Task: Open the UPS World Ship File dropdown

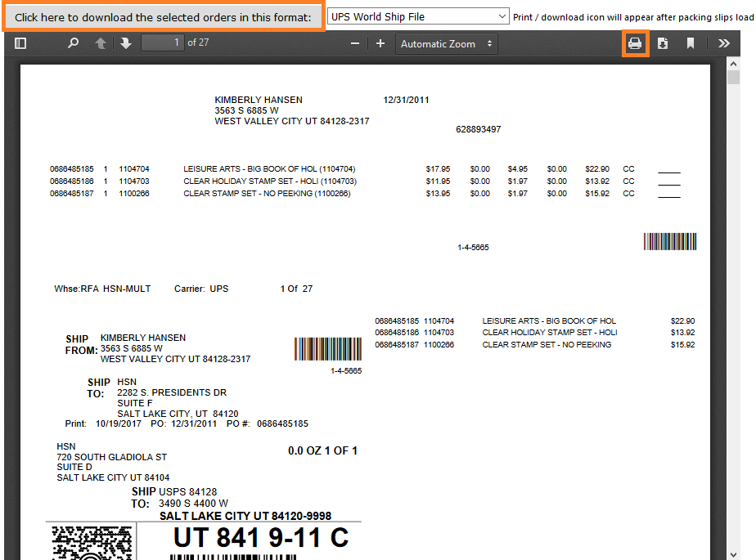Action: [x=418, y=16]
